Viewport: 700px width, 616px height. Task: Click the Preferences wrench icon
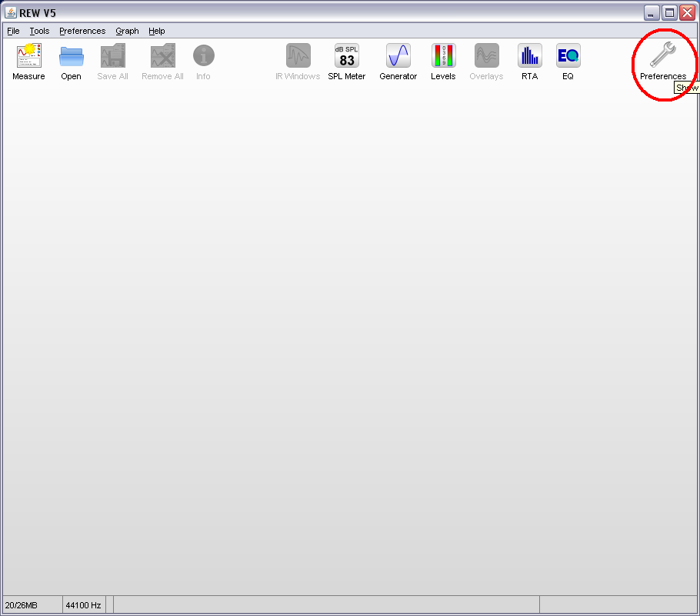coord(662,56)
